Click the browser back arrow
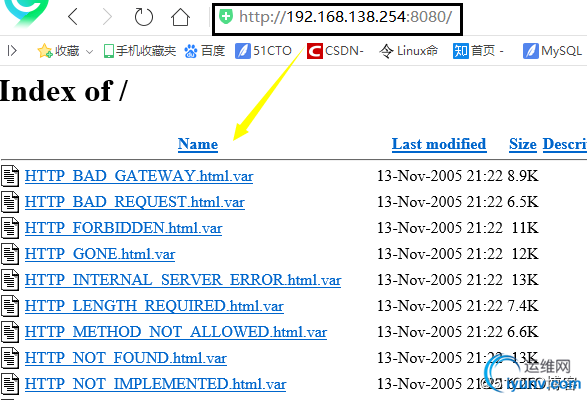 click(x=73, y=17)
